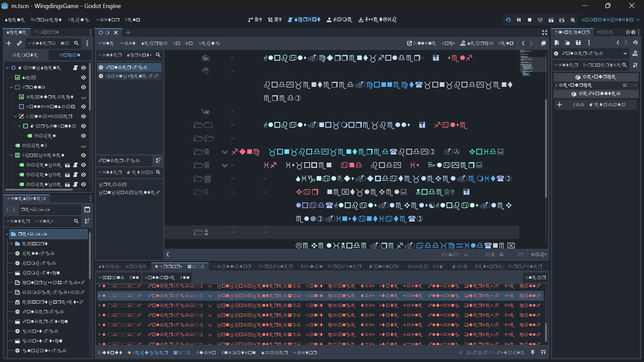Go to previous edited script
Image resolution: width=644 pixels, height=362 pixels.
(x=523, y=43)
